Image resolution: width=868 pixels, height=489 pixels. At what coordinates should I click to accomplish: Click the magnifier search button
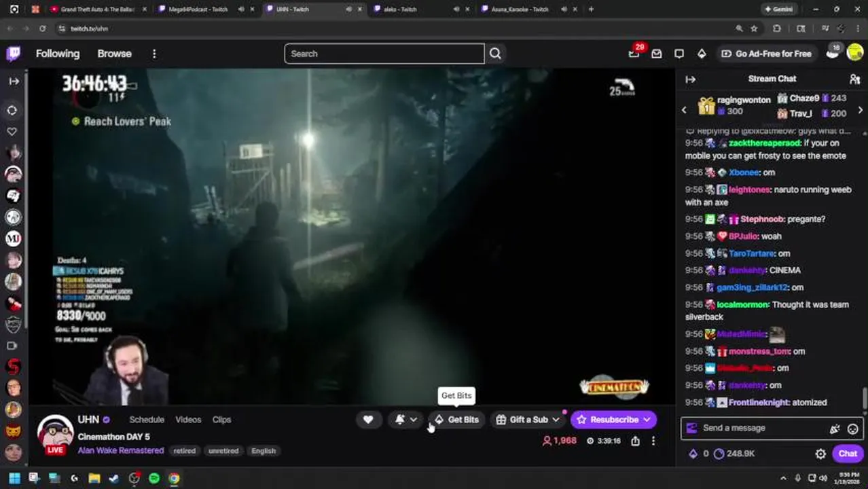[495, 54]
